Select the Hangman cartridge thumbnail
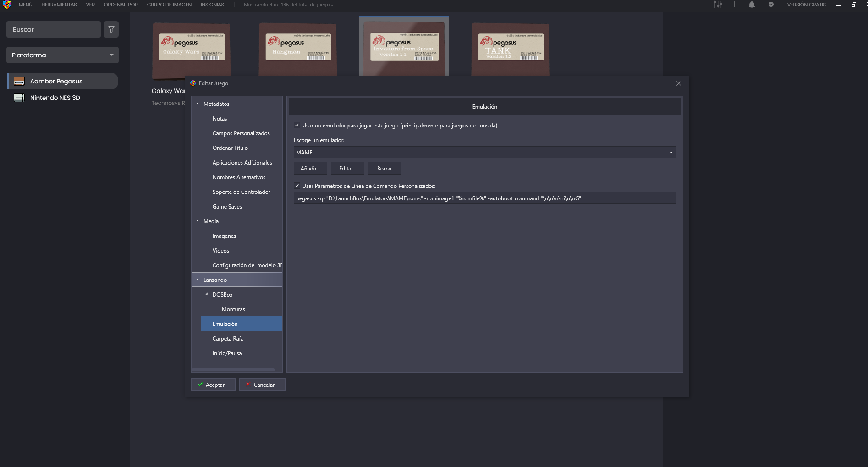The height and width of the screenshot is (467, 868). tap(298, 49)
